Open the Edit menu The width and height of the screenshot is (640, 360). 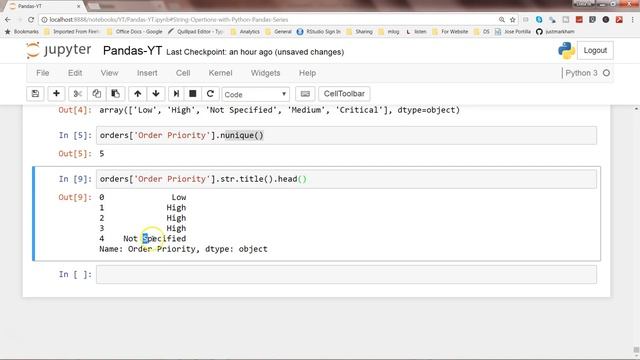coord(75,73)
